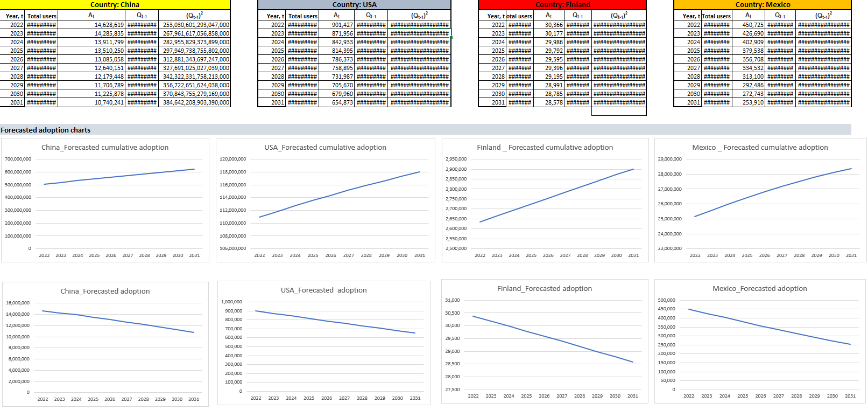The width and height of the screenshot is (868, 410).
Task: Select the Mexico _ Forecasted cumulative adoption chart
Action: point(760,200)
